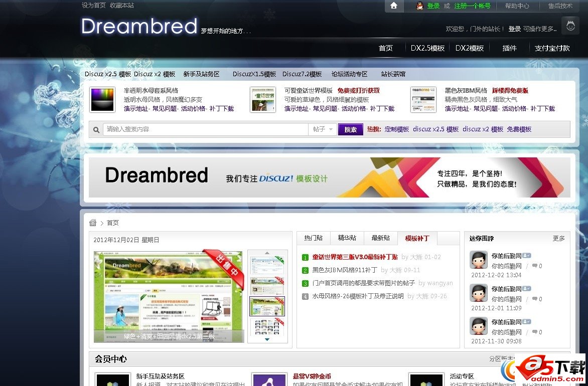Click 补丁下载 under 黑色灰IBM风格
The height and width of the screenshot is (386, 588).
pyautogui.click(x=543, y=109)
